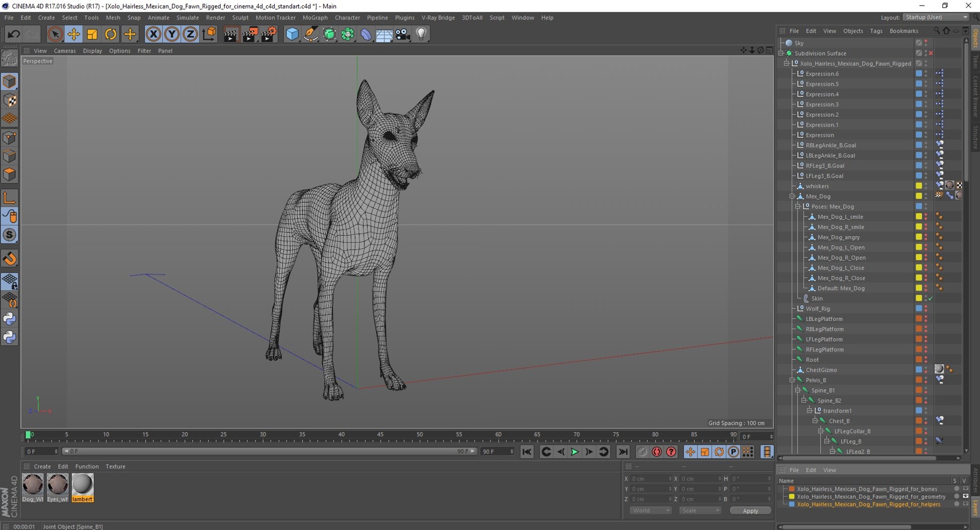Click Render to Picture Viewer icon
The width and height of the screenshot is (980, 530).
pos(250,34)
